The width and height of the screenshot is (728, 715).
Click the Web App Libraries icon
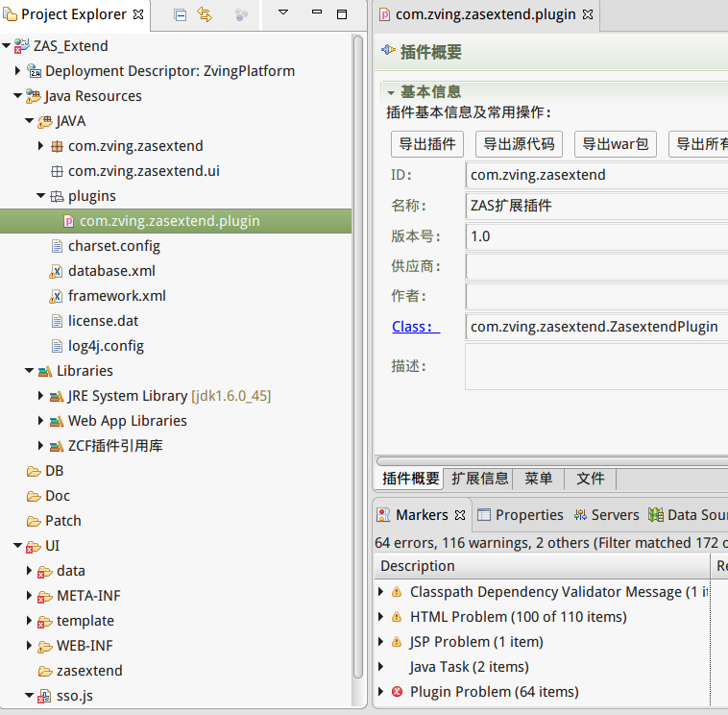click(x=56, y=421)
